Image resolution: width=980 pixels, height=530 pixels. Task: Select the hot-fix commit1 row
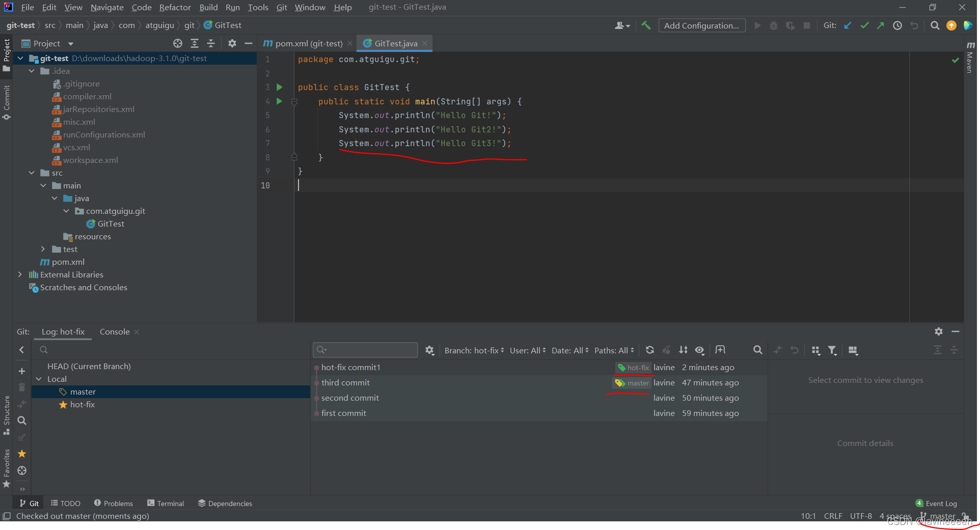click(539, 367)
